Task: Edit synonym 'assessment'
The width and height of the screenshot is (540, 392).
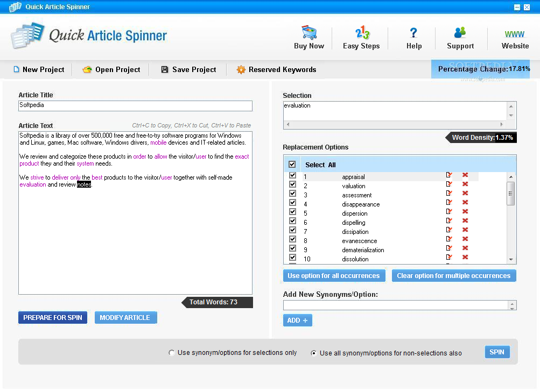Action: [x=448, y=193]
